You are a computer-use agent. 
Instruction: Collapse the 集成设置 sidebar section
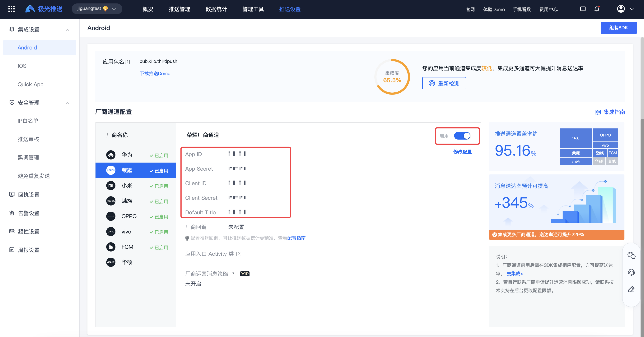coord(68,30)
